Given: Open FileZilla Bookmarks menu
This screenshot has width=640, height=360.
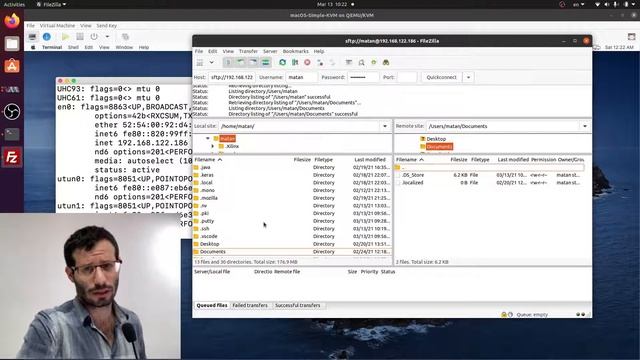Looking at the screenshot, I should [x=296, y=51].
